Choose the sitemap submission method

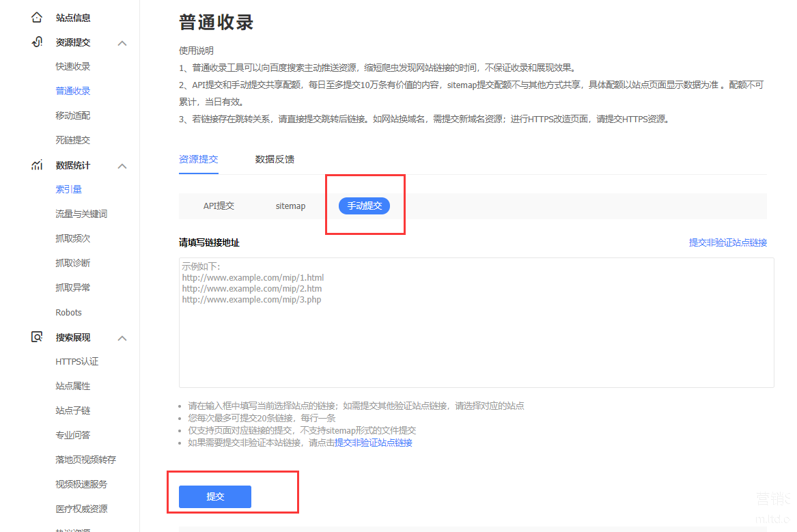pyautogui.click(x=290, y=206)
